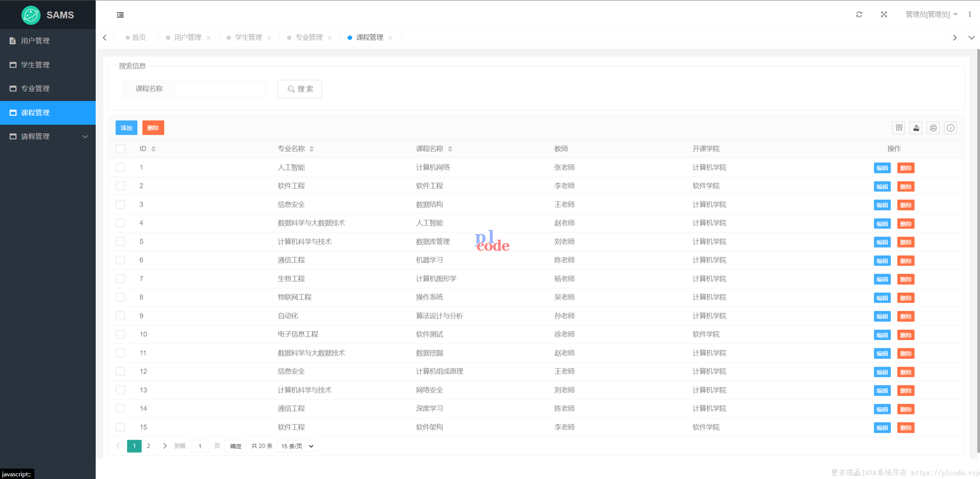This screenshot has height=479, width=980.
Task: Go to page 2 in pagination
Action: (149, 446)
